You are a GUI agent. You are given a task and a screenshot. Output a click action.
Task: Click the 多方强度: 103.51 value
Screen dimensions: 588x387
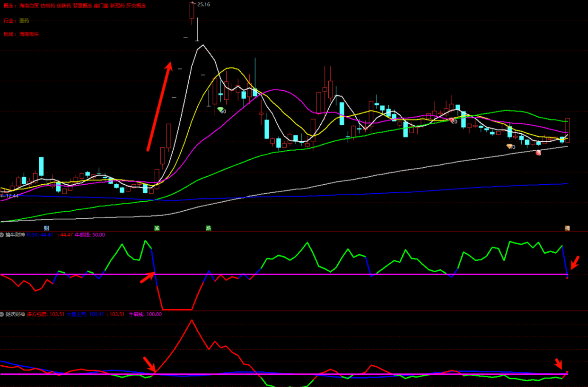coord(46,314)
